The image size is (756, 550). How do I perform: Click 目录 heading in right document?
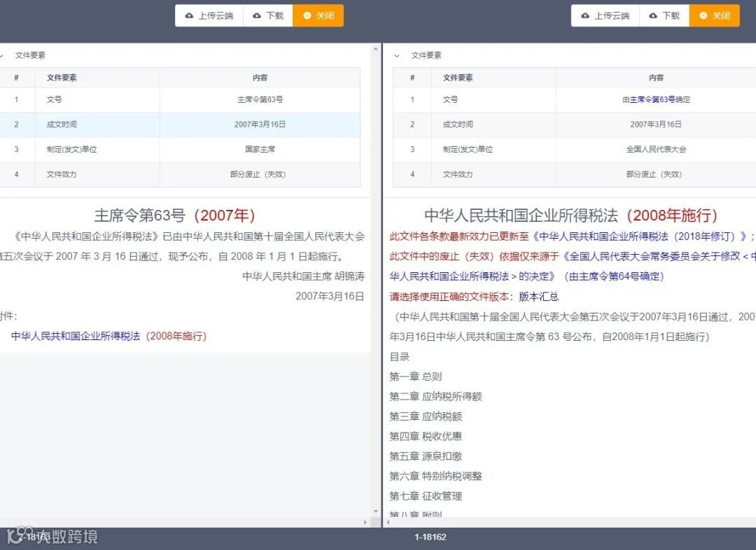[399, 357]
